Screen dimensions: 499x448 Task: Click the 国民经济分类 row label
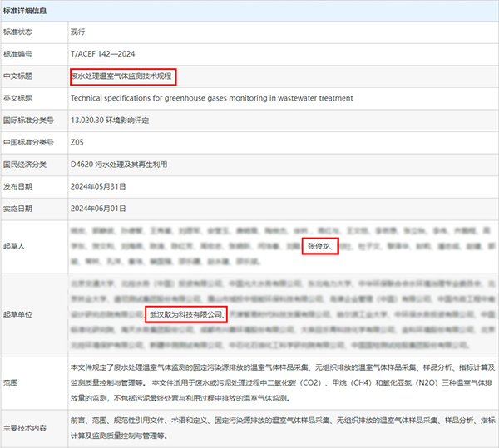coord(24,164)
